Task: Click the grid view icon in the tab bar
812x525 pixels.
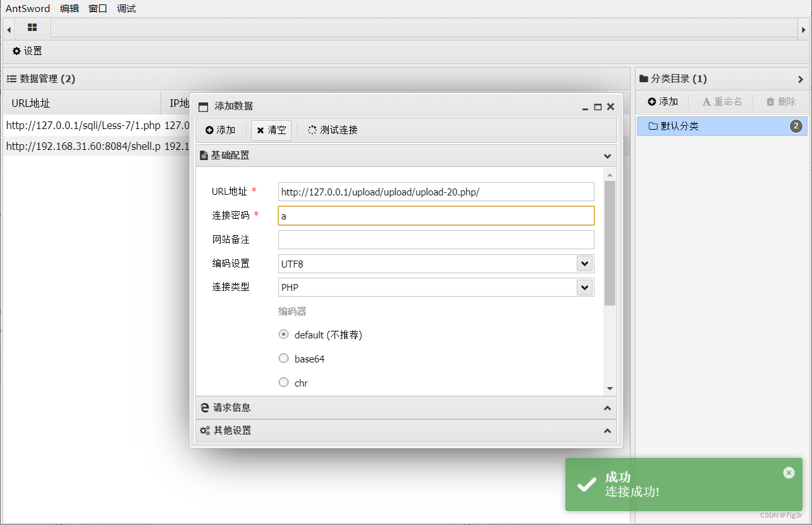Action: point(32,28)
